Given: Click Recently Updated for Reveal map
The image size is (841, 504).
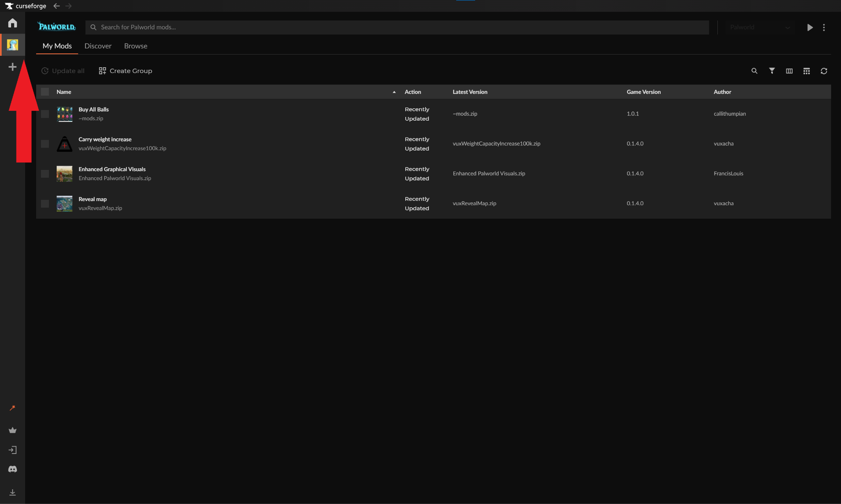Looking at the screenshot, I should point(417,203).
